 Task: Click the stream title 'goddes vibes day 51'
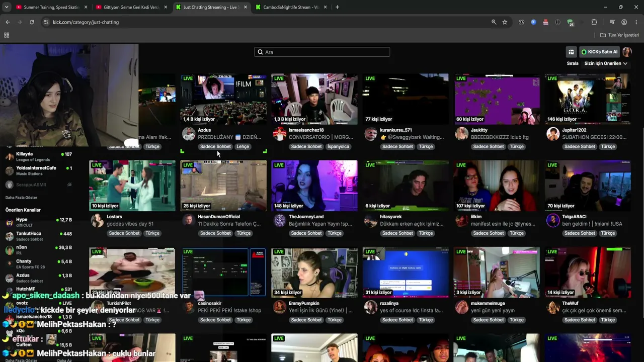click(x=130, y=224)
